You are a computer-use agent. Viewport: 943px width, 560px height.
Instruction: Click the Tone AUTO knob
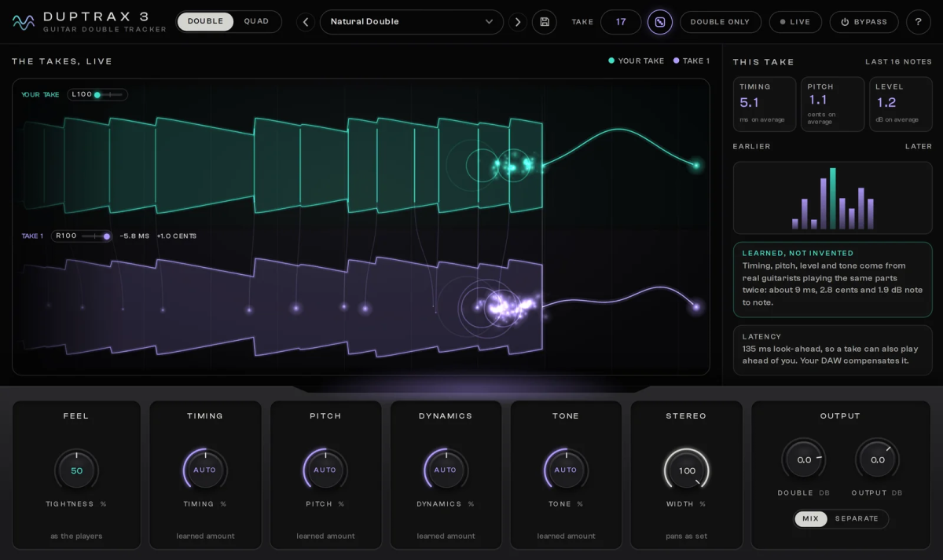(566, 470)
